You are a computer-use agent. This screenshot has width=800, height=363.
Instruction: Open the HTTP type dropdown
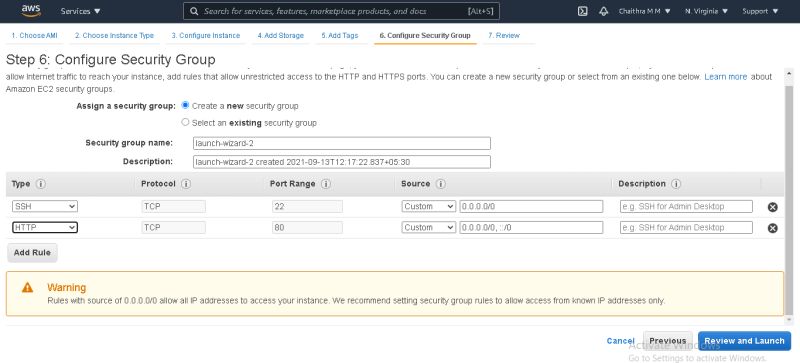click(45, 227)
